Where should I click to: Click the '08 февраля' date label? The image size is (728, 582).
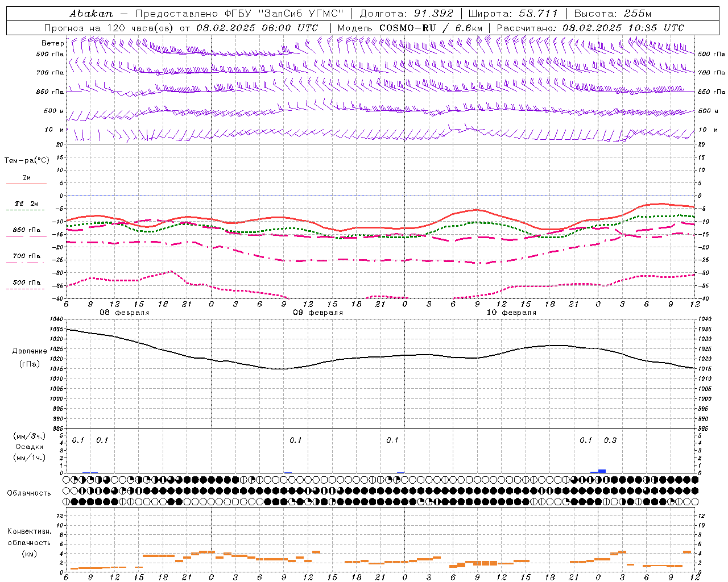125,313
